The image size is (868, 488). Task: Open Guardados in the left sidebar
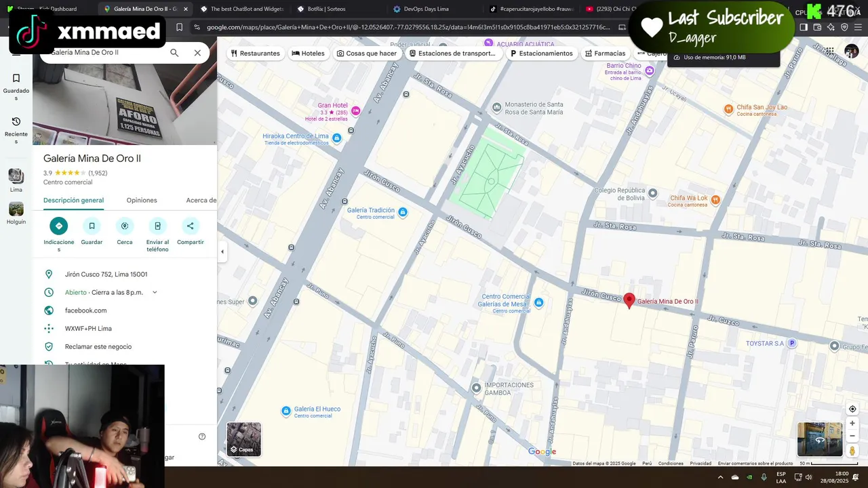click(16, 87)
